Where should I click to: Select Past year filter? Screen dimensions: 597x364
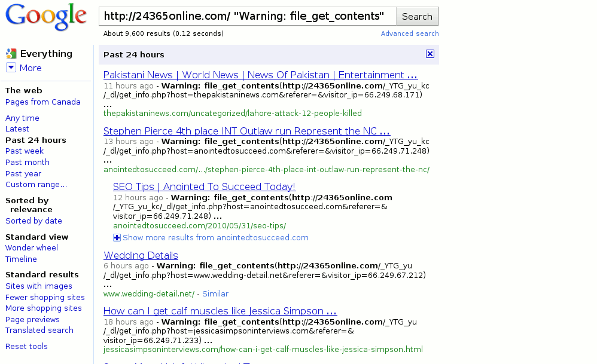(x=23, y=173)
